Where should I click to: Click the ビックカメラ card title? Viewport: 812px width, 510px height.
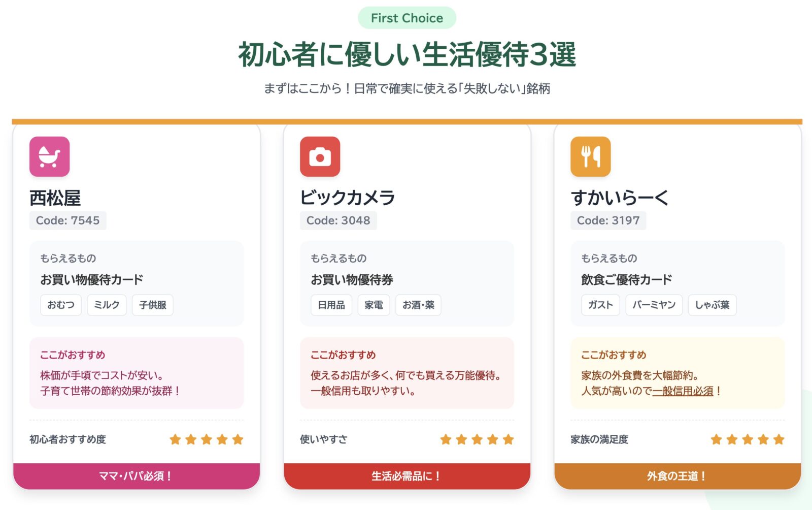point(347,198)
